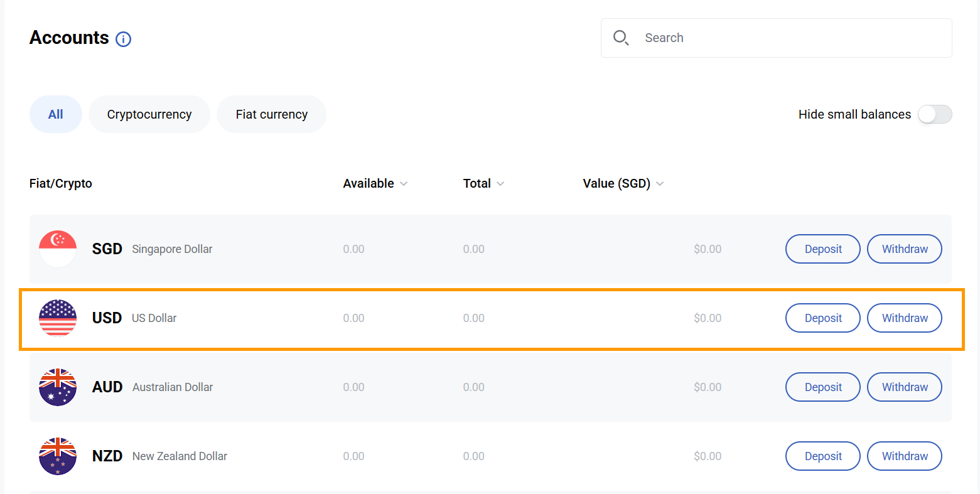Click the USD currency code label
This screenshot has width=980, height=494.
(107, 318)
